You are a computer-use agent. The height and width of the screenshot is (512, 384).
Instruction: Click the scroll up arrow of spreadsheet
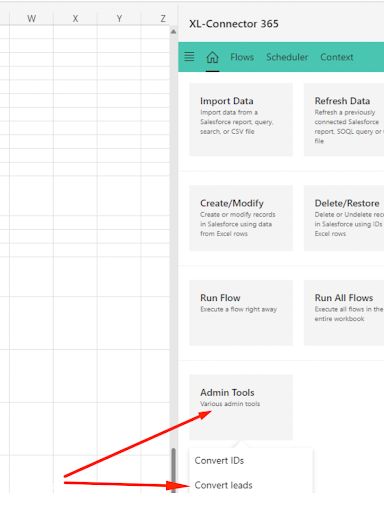click(173, 32)
